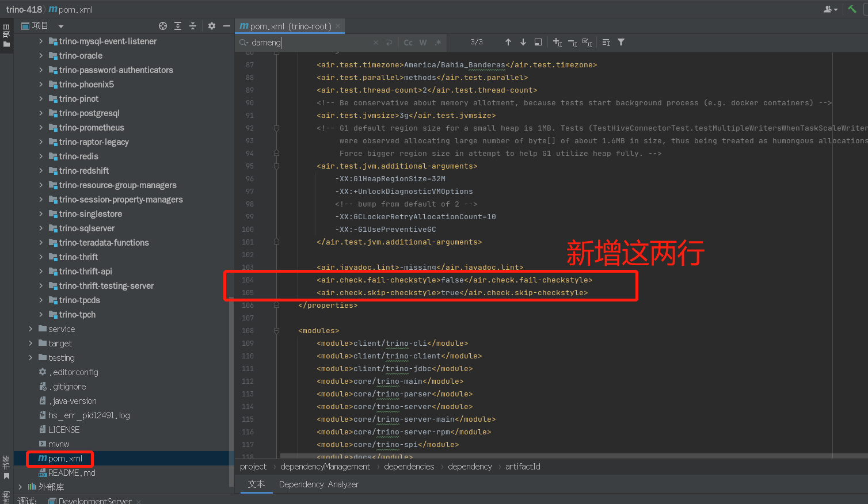
Task: Click the green hammer Build icon
Action: pos(852,9)
